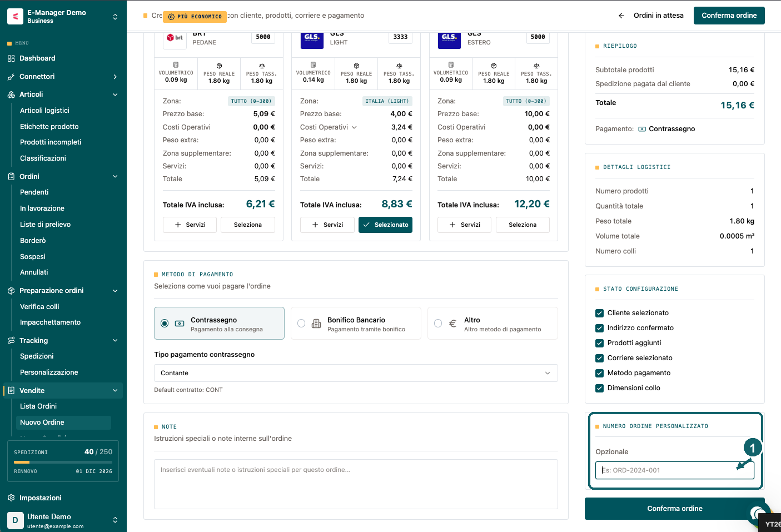The image size is (781, 532).
Task: Expand Costi Operativi details on GLS Light
Action: point(354,127)
